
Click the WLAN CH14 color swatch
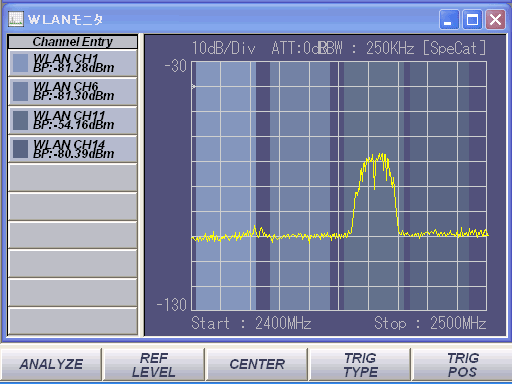coord(20,149)
